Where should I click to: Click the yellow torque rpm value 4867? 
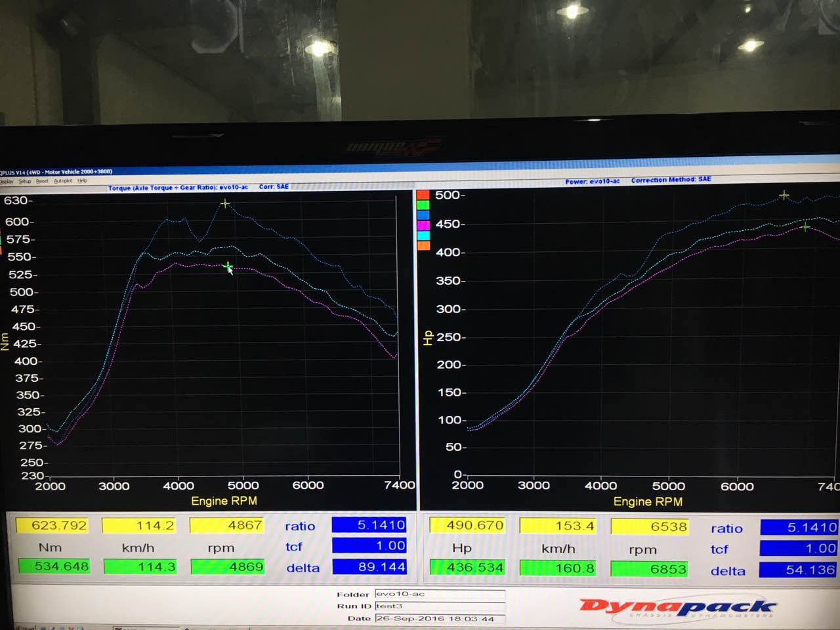click(x=226, y=525)
